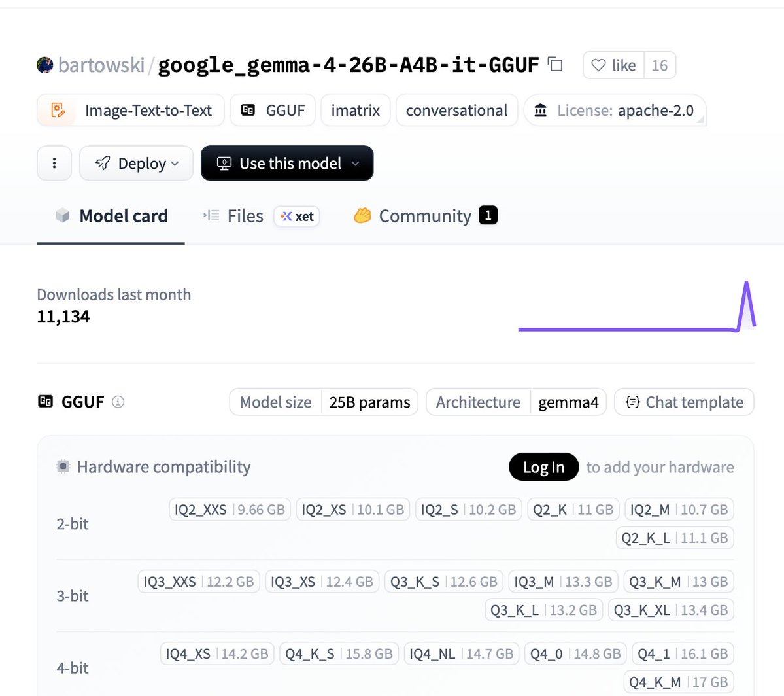Open the Community tab
Viewport: 784px width, 696px height.
pos(425,216)
